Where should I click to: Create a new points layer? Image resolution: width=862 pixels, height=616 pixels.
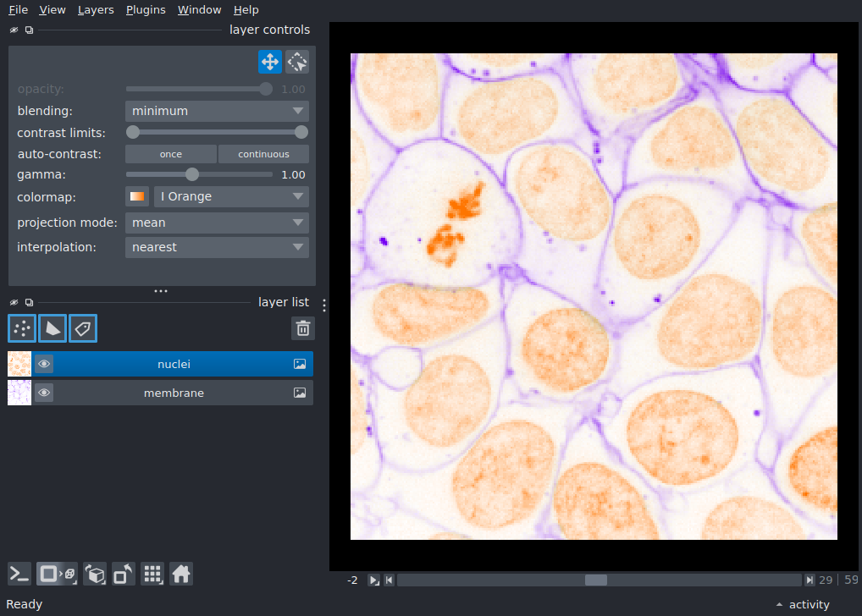coord(22,328)
